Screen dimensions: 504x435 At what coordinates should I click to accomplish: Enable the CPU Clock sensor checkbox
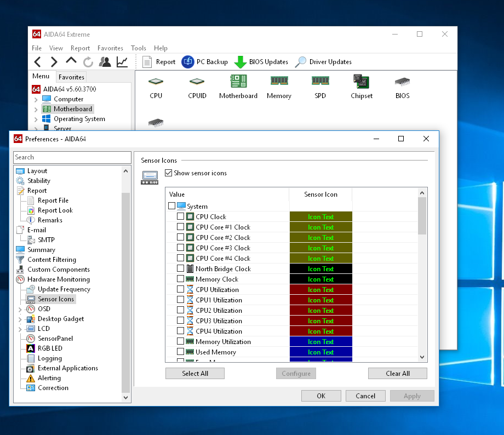[180, 216]
